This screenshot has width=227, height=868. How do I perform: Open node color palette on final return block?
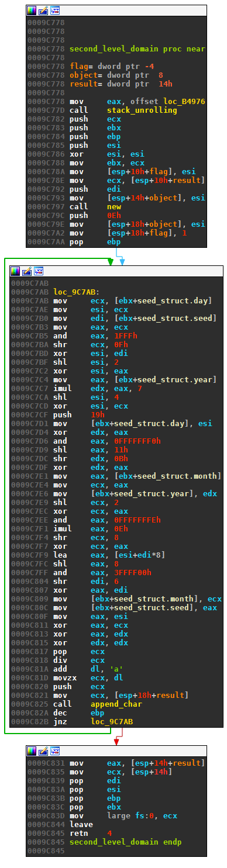click(33, 751)
